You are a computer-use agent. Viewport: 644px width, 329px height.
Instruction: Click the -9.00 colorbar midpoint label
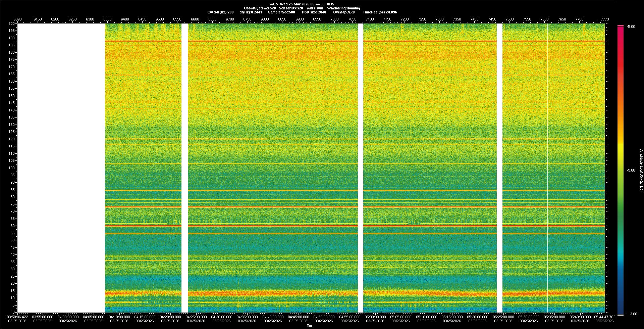(x=631, y=170)
